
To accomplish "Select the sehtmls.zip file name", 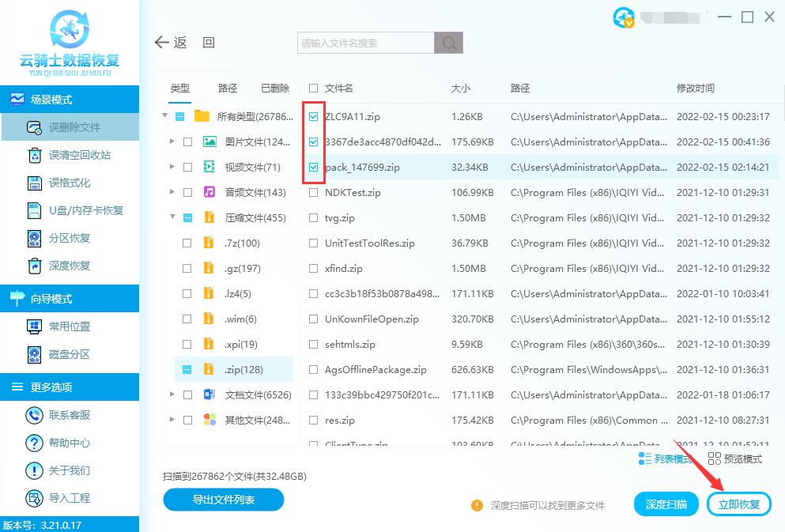I will tap(350, 345).
